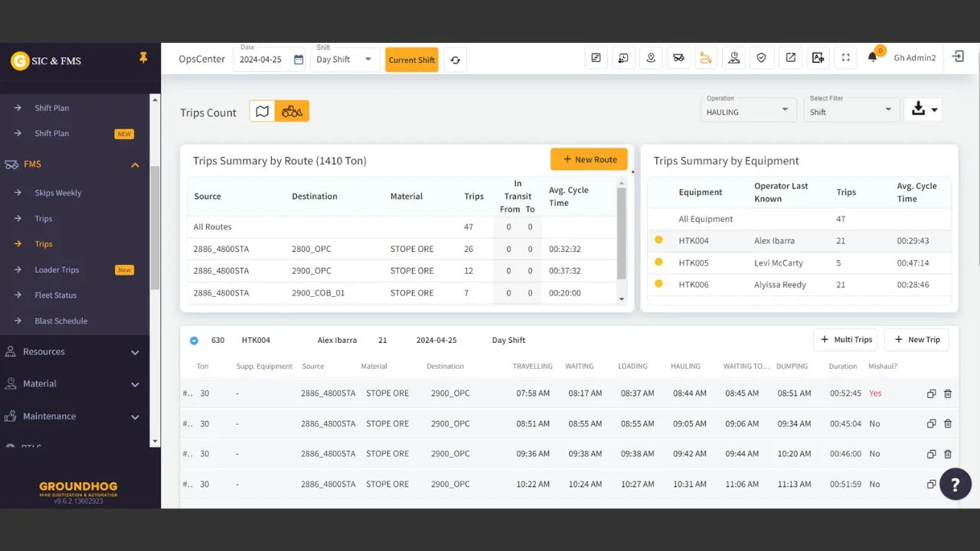Screen dimensions: 980x551
Task: Expand the Resources sidebar section
Action: pyautogui.click(x=135, y=352)
